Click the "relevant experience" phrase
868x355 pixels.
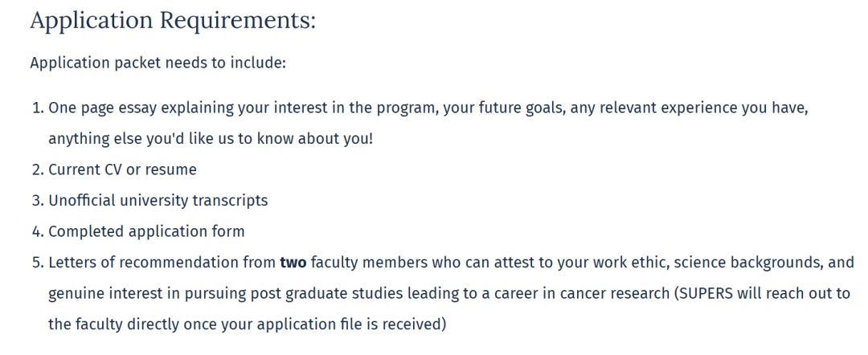(641, 109)
